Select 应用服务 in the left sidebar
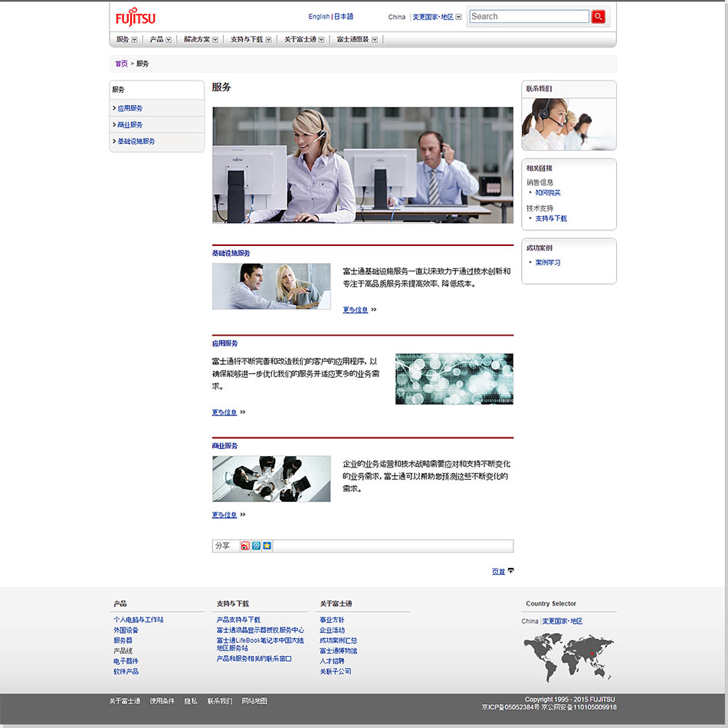This screenshot has height=728, width=728. (130, 109)
